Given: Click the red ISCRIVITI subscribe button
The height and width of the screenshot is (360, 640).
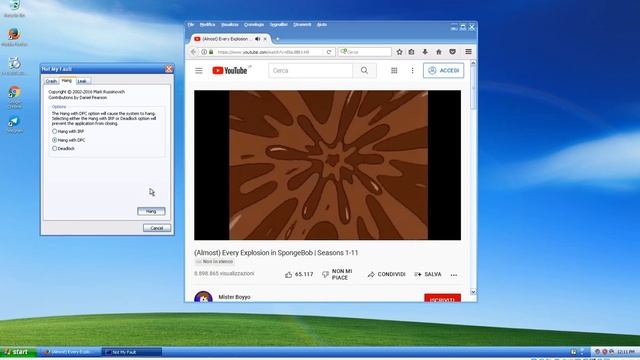Looking at the screenshot, I should [x=442, y=298].
